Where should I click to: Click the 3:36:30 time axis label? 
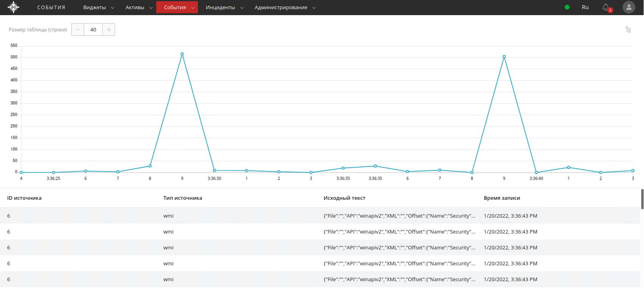tap(214, 179)
